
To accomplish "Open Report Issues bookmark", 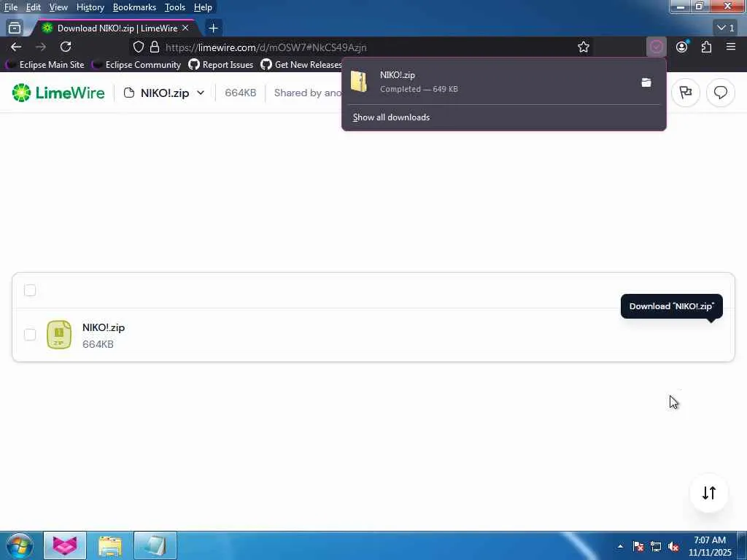I will pos(221,64).
